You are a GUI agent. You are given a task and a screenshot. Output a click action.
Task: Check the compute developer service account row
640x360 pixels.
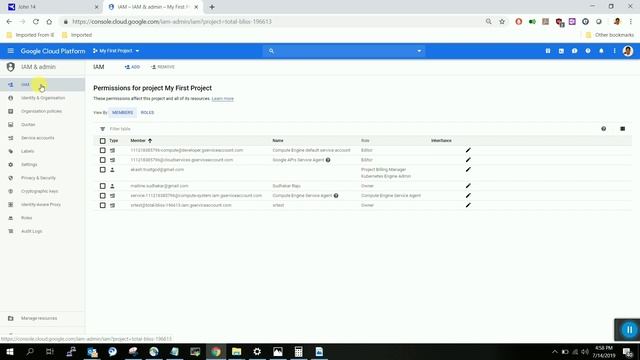pos(102,151)
